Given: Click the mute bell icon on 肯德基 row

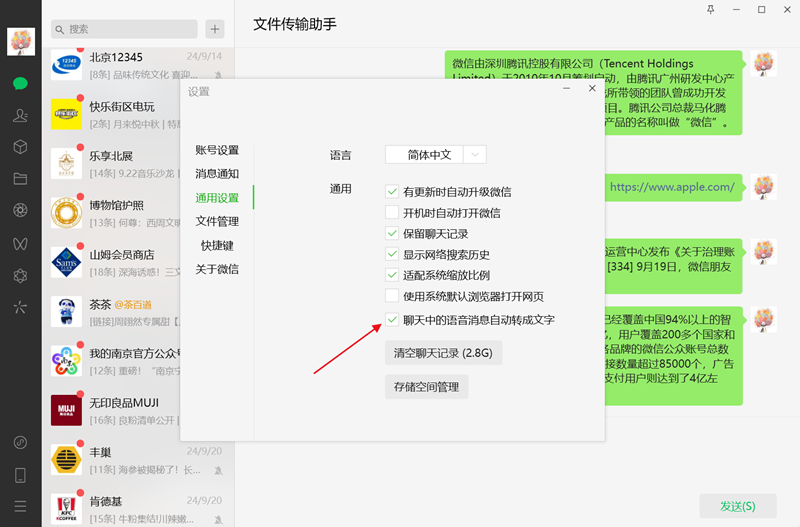Looking at the screenshot, I should click(218, 520).
